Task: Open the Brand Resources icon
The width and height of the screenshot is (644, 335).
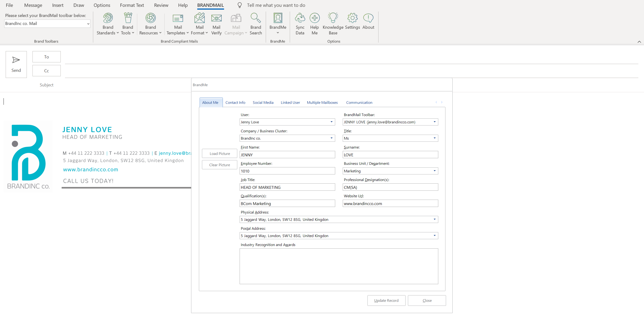Action: pyautogui.click(x=150, y=18)
